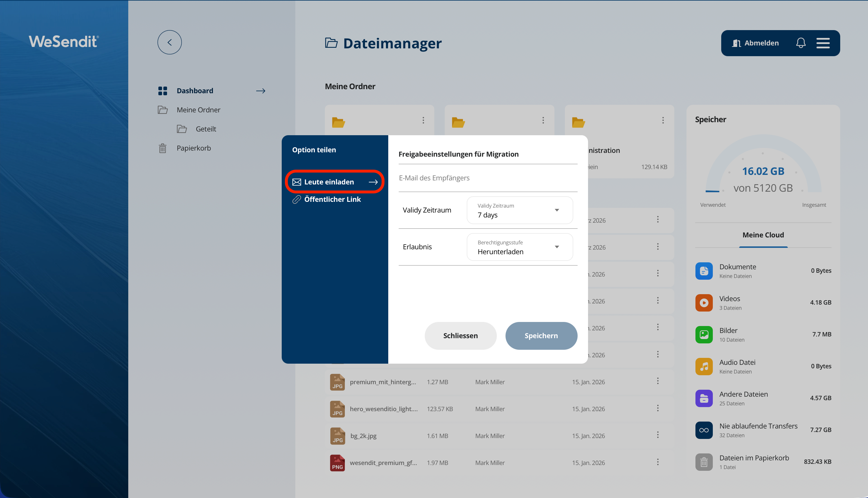Click the back arrow circle button

coord(169,42)
